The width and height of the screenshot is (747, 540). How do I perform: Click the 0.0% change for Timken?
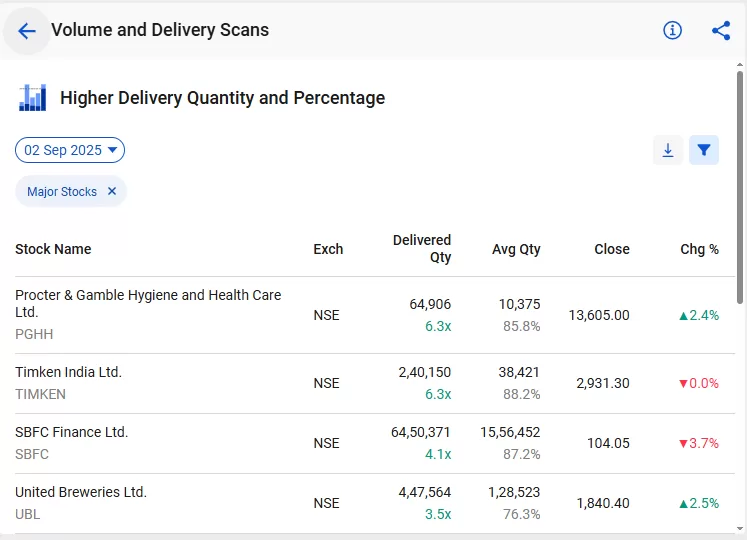[x=699, y=383]
